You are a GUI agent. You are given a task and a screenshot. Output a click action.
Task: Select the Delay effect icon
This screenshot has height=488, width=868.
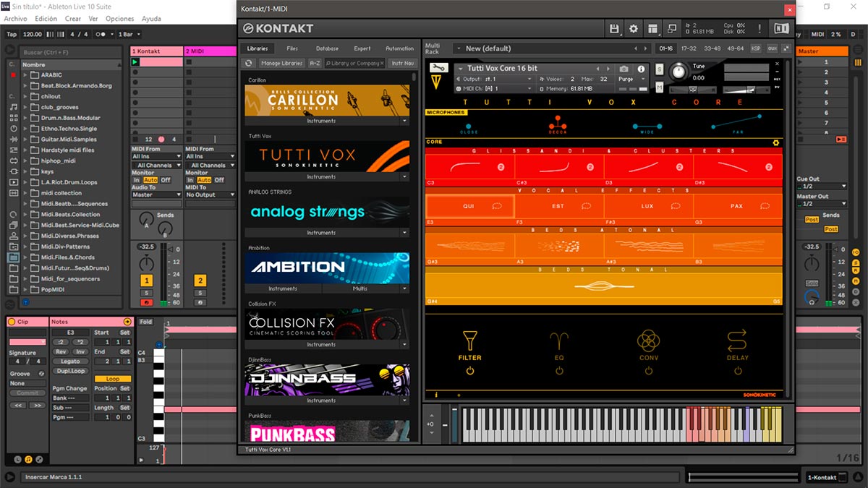pos(737,341)
